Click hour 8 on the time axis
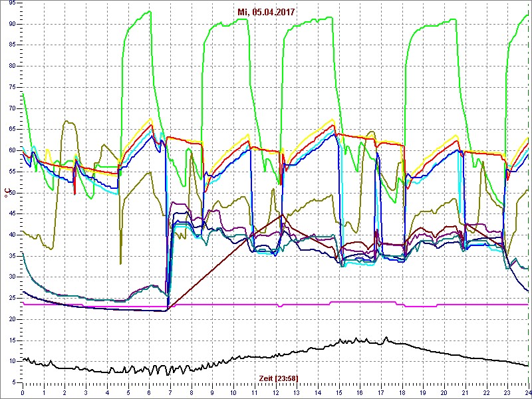 (192, 391)
